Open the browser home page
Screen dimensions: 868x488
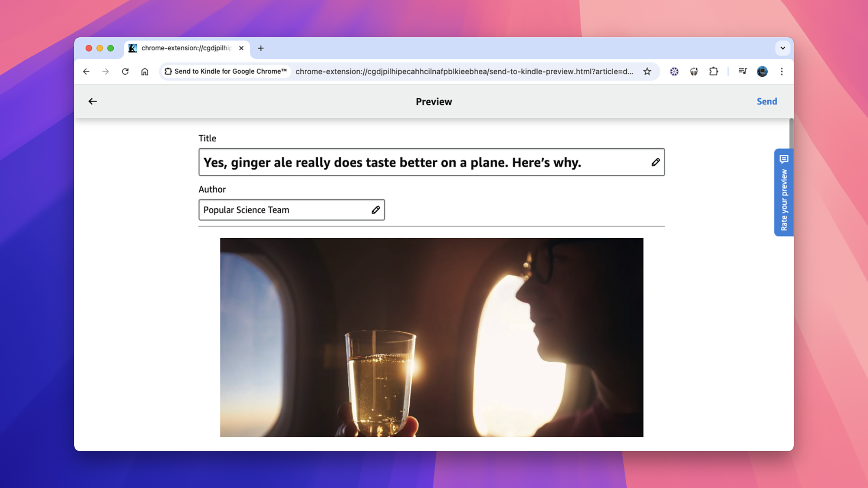pos(145,72)
